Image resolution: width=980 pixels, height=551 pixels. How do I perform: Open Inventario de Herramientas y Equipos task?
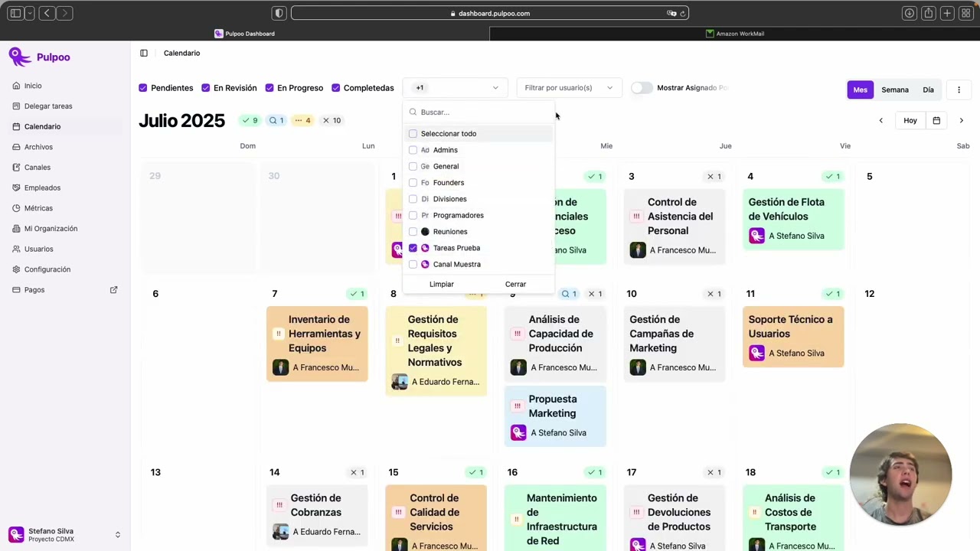[x=317, y=344]
